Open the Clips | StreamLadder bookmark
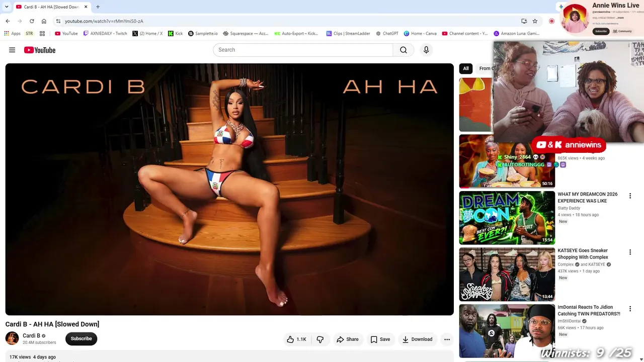Image resolution: width=644 pixels, height=362 pixels. [x=348, y=34]
